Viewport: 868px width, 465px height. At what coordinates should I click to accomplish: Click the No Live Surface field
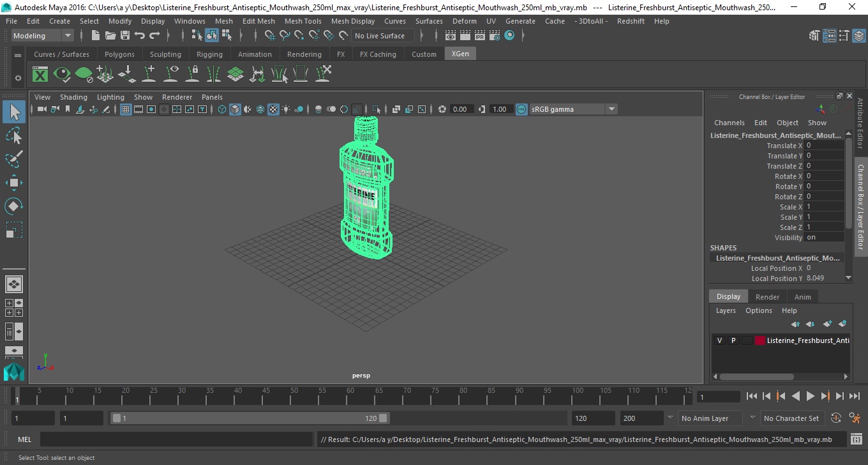382,36
